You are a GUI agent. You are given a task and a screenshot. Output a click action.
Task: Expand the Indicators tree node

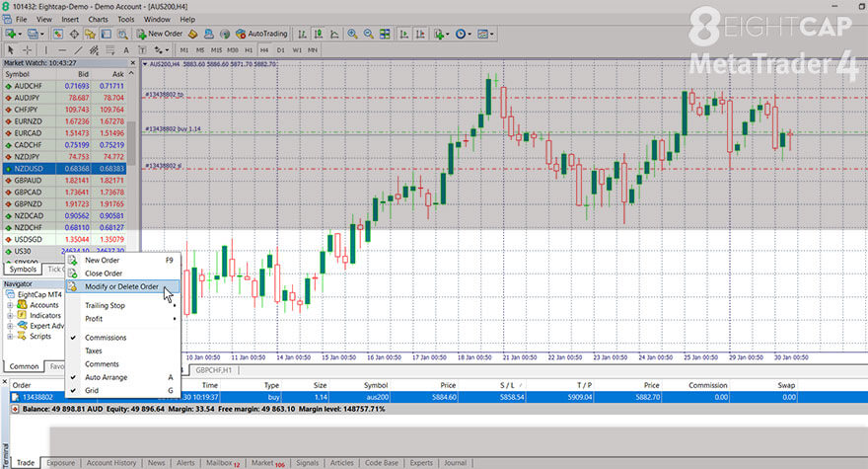10,315
